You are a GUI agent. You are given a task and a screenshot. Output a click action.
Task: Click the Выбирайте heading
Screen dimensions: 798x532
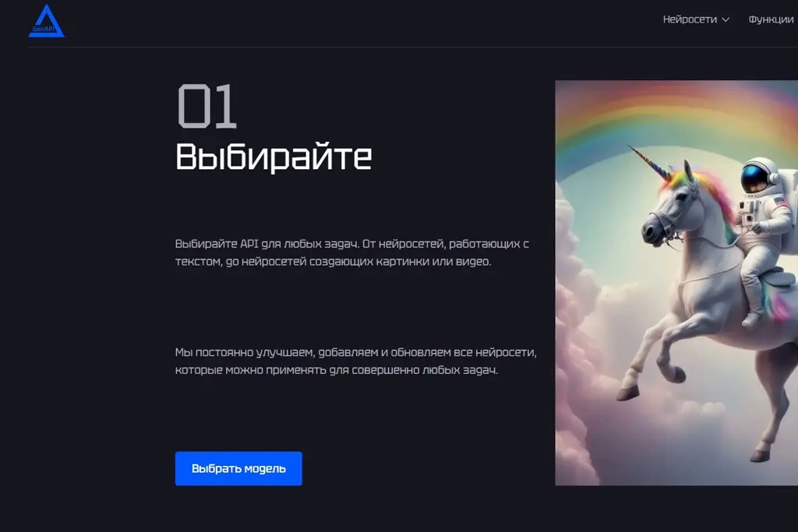[274, 157]
